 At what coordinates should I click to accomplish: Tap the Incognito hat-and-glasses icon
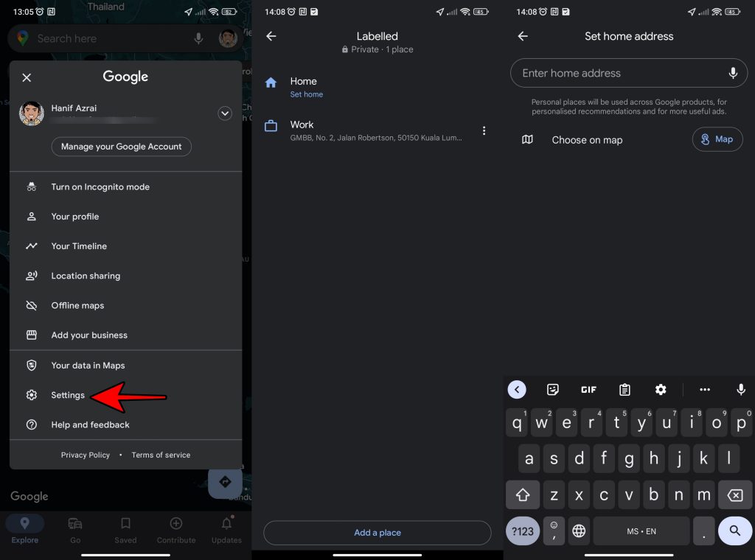click(31, 187)
